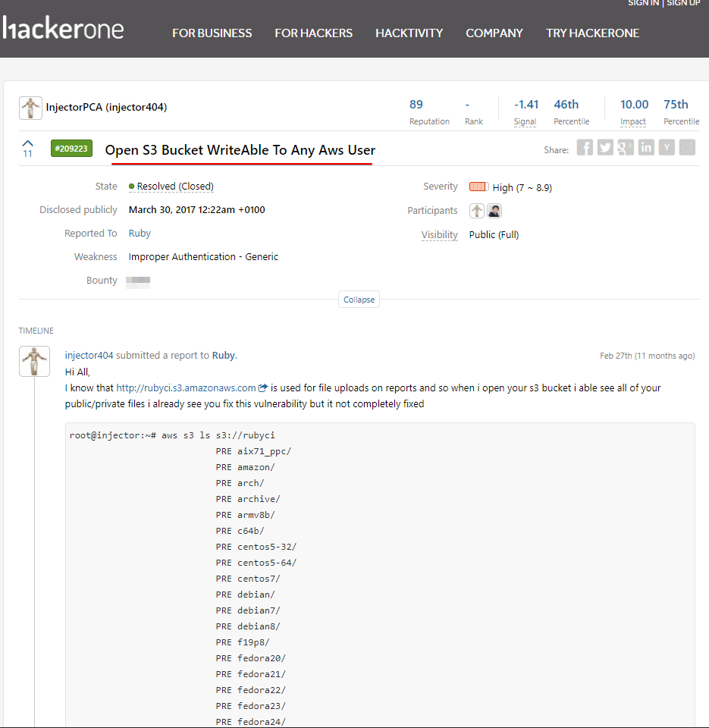Click Resolved (Closed) state label
Viewport: 709px width, 728px height.
[x=175, y=187]
